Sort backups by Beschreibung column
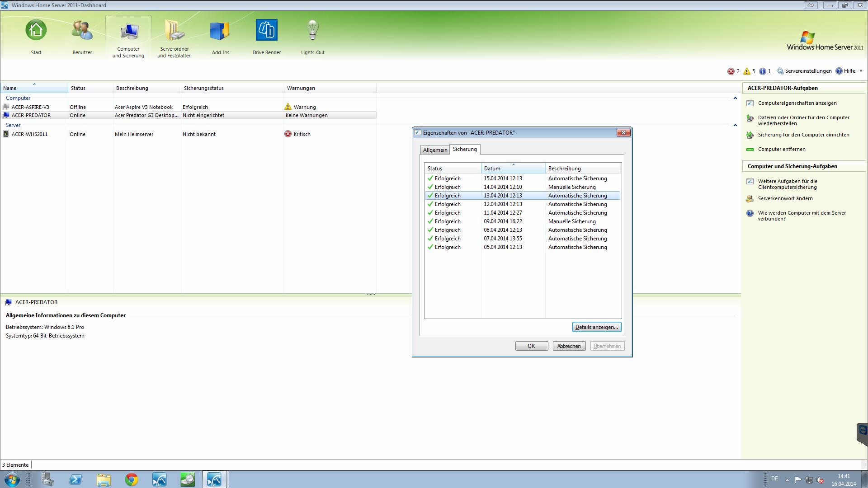This screenshot has width=868, height=488. [583, 169]
